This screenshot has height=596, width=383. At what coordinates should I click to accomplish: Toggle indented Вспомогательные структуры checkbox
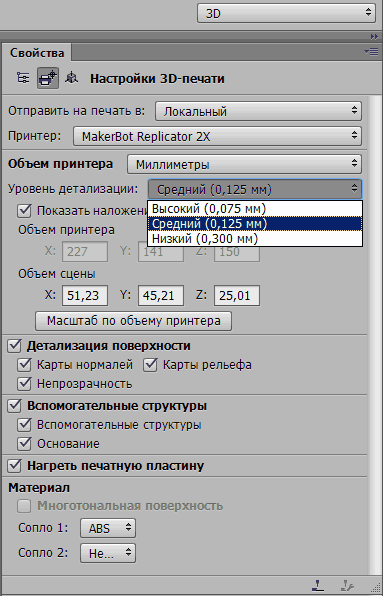24,425
